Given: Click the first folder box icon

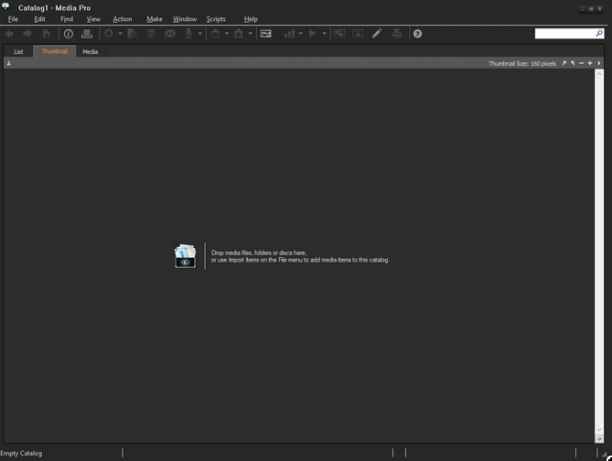Looking at the screenshot, I should (215, 34).
